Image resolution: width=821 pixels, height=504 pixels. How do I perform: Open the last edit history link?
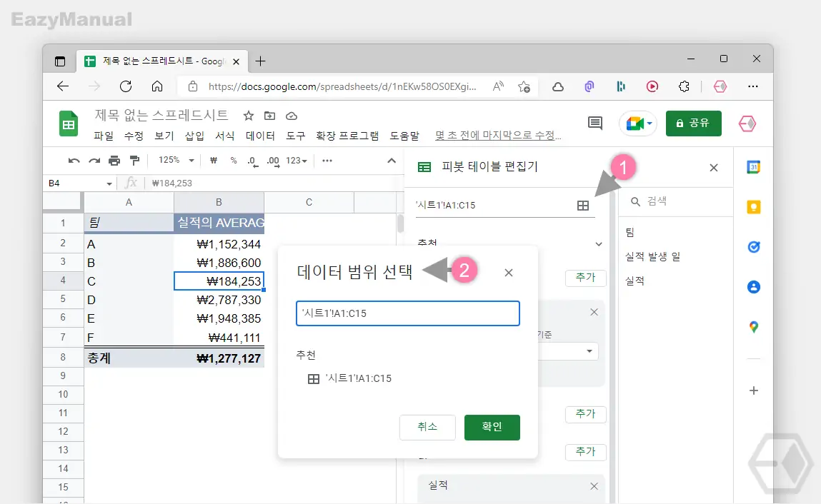click(498, 136)
